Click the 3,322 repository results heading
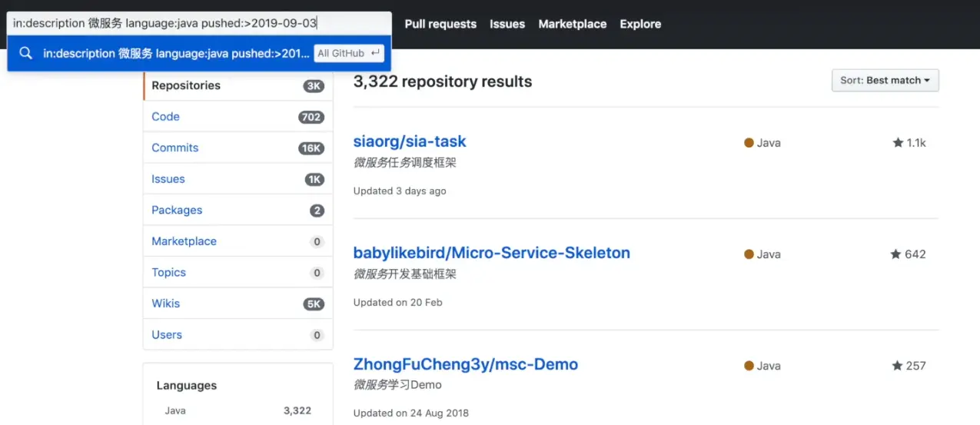The height and width of the screenshot is (425, 980). (x=443, y=81)
